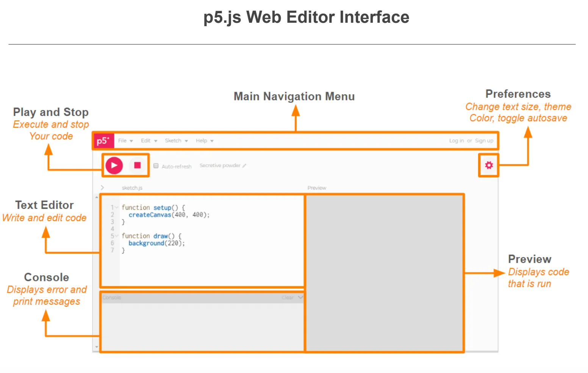Open the Help menu
The image size is (588, 373).
tap(205, 141)
